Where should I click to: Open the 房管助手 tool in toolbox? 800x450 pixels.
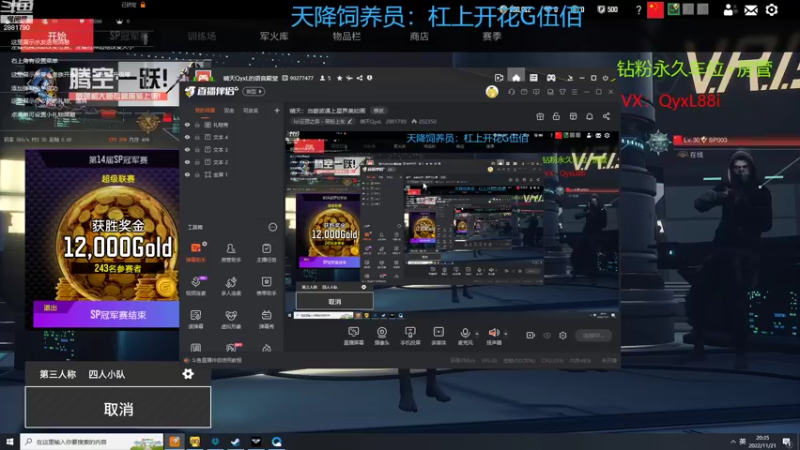click(231, 252)
